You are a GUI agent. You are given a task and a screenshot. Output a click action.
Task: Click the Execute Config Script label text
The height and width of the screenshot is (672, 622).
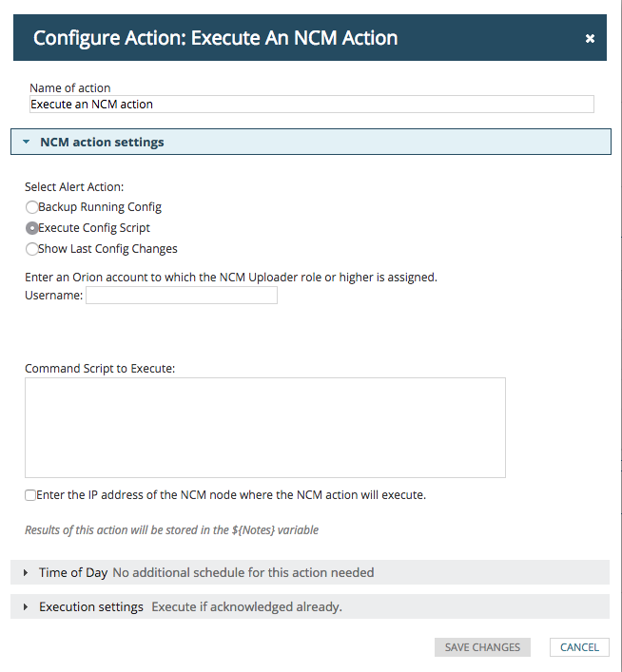(x=94, y=228)
